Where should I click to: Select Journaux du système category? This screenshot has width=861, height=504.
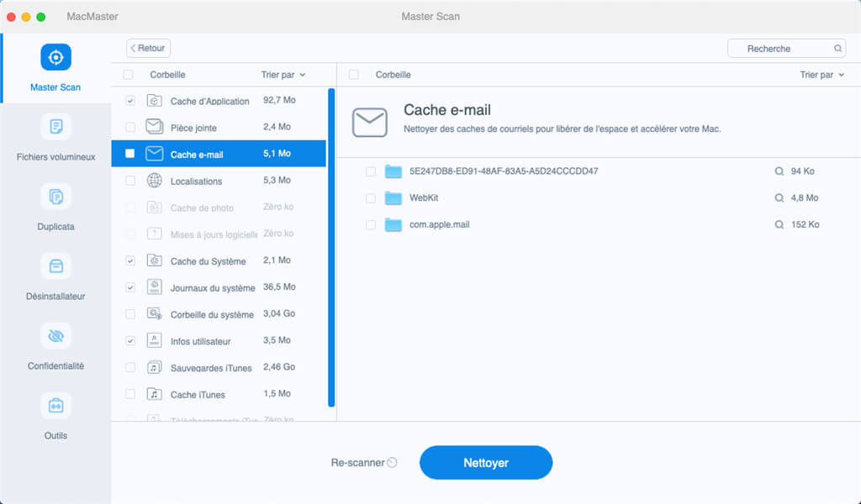click(x=212, y=287)
